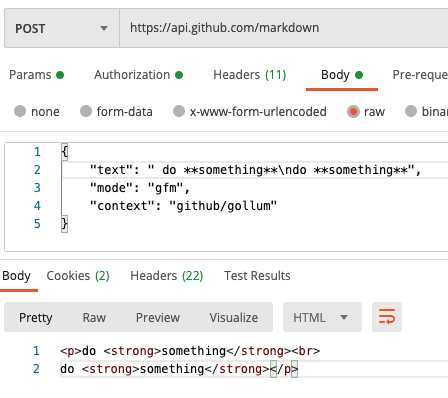Select the request Body tab
Viewport: 448px width, 398px height.
342,75
